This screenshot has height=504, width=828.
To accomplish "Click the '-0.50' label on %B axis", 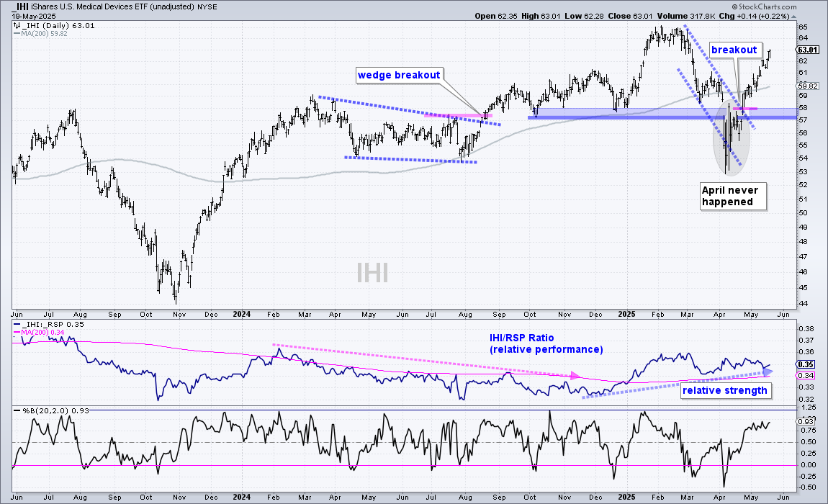I will (x=807, y=487).
